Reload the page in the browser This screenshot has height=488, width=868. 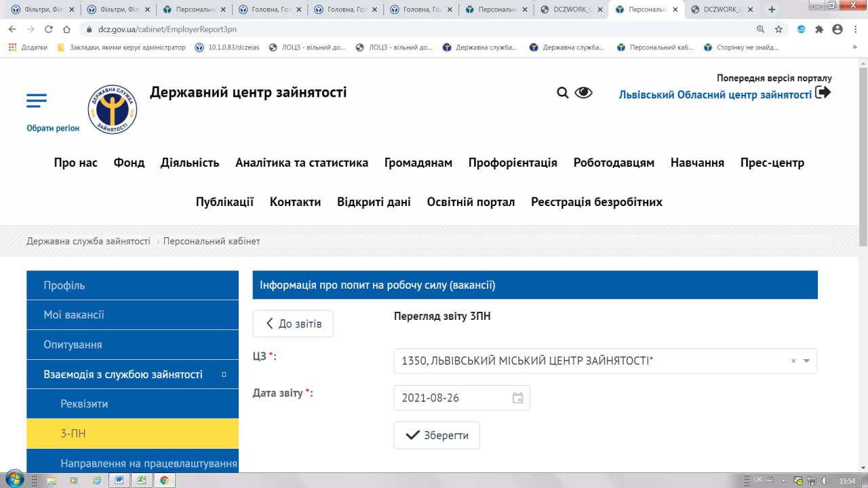coord(48,29)
